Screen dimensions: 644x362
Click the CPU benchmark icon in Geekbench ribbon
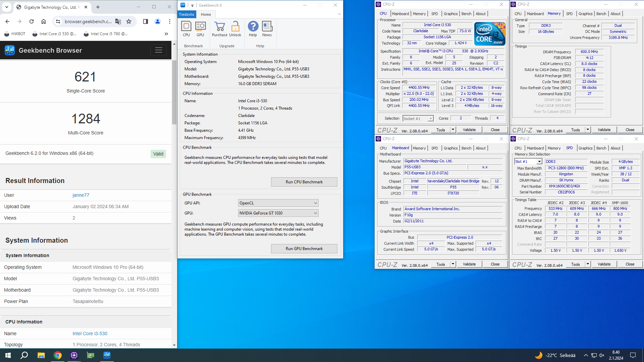pyautogui.click(x=186, y=29)
